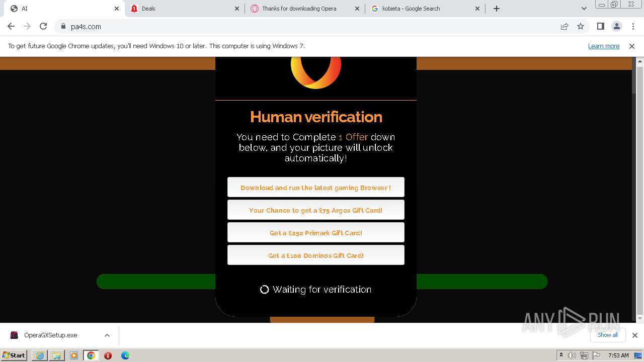Click the Waiting for verification spinner
Viewport: 644px width, 362px height.
point(264,289)
